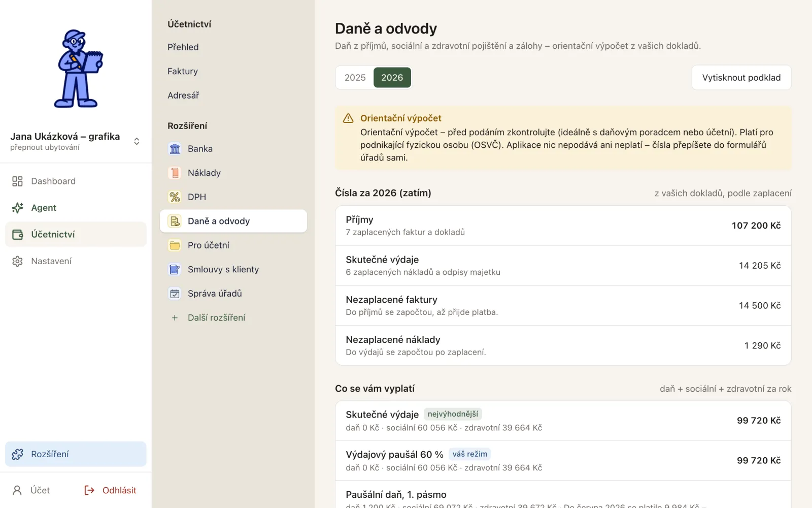Click the Vytisknout podklad button
The height and width of the screenshot is (508, 812).
click(741, 78)
